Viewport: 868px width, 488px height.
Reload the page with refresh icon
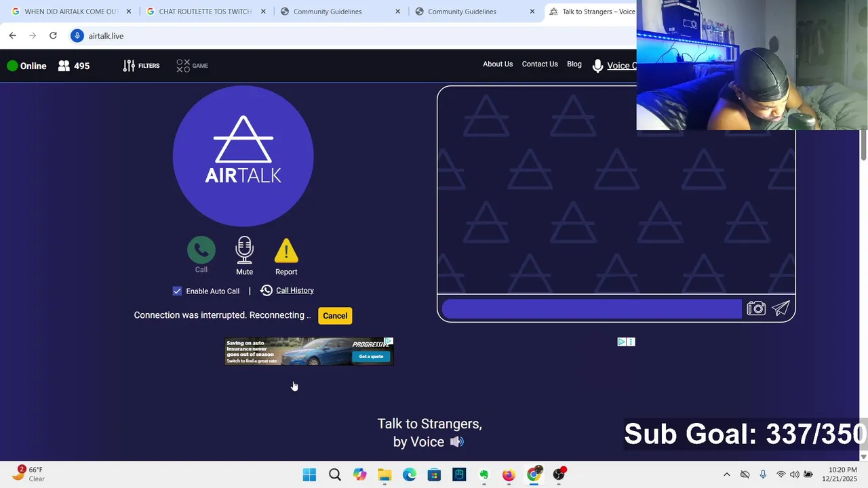[53, 36]
